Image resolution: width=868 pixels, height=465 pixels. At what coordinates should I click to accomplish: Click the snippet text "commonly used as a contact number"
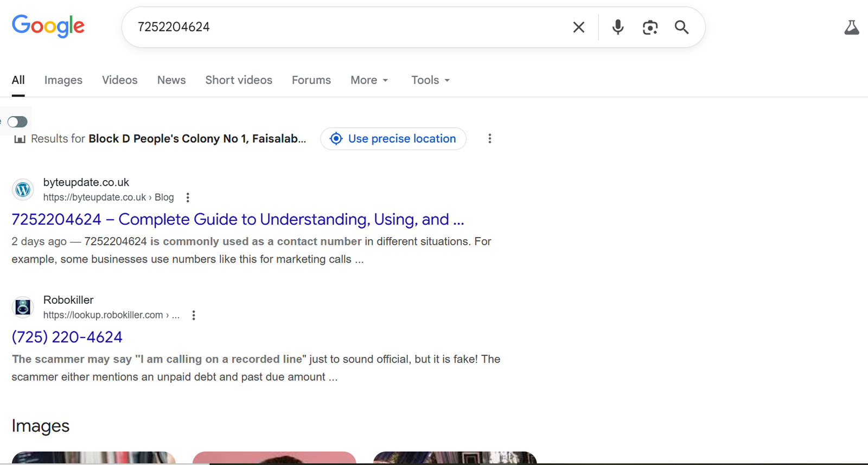(262, 241)
